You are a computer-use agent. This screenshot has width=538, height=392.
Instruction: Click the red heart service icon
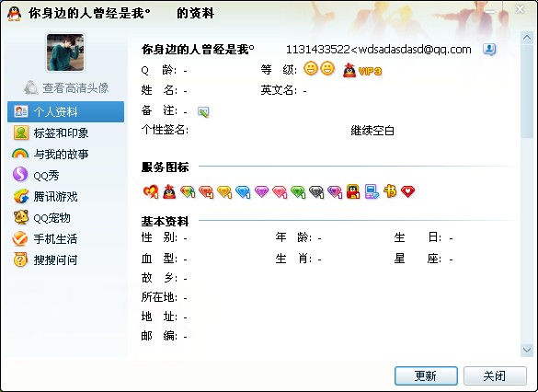(x=407, y=191)
